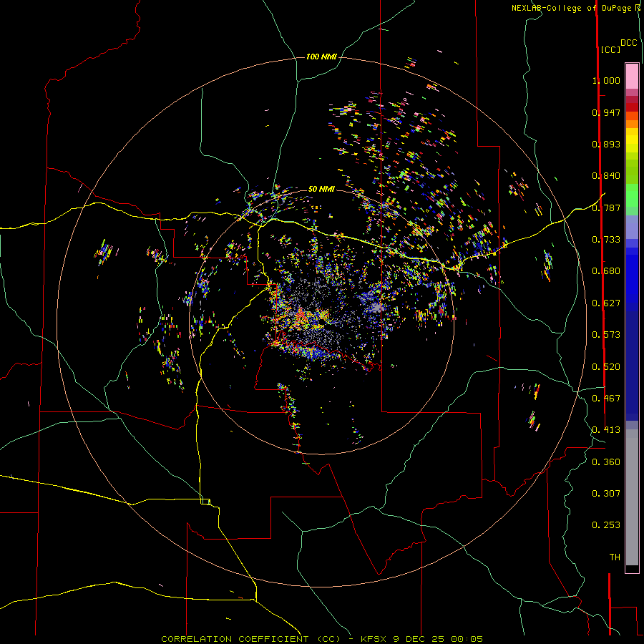Screen dimensions: 644x644
Task: Click the TH threshold label on the scale
Action: click(x=615, y=557)
